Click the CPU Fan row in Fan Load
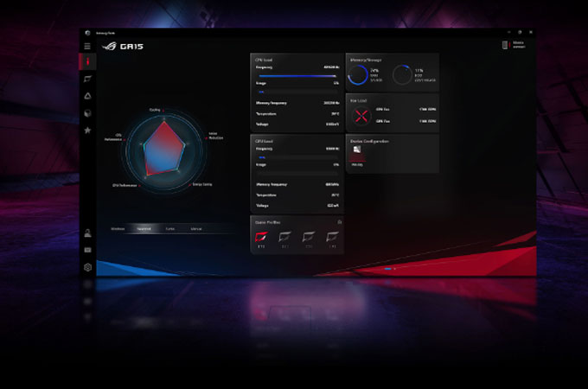Screen dimensions: 588x389 406,110
